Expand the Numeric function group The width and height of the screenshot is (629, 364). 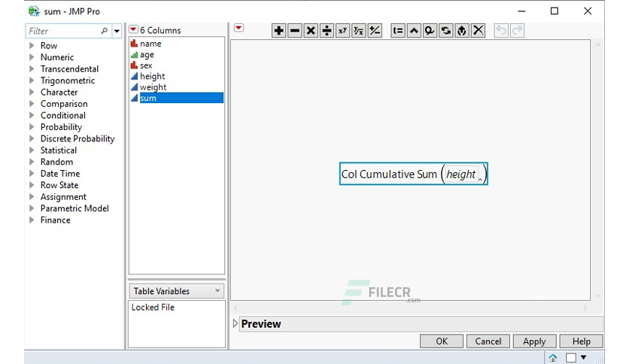32,57
